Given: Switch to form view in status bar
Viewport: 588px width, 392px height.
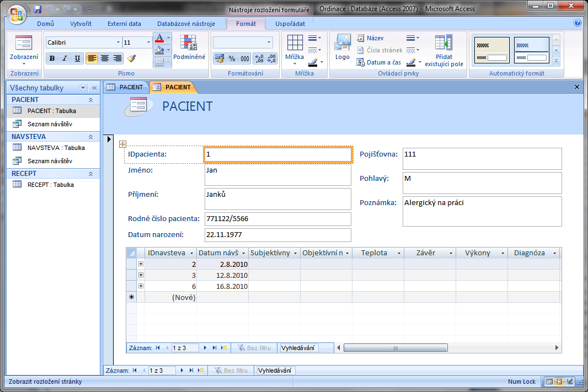Looking at the screenshot, I should click(549, 382).
